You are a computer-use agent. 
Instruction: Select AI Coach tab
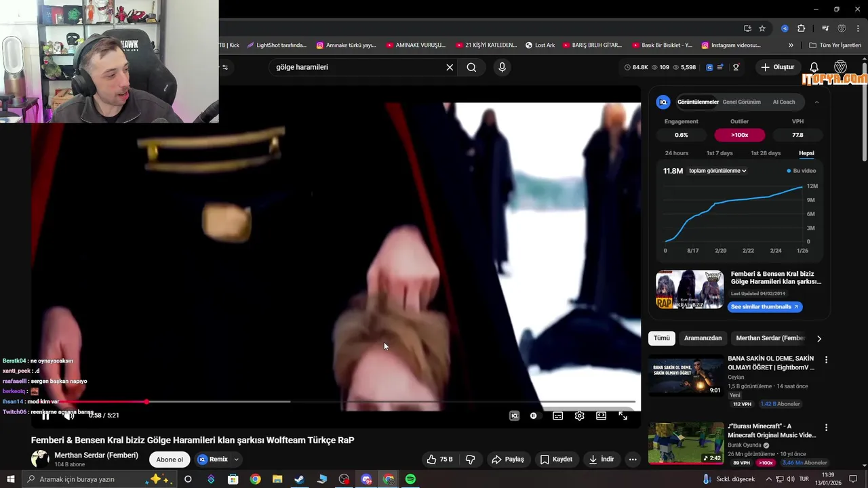click(x=784, y=102)
